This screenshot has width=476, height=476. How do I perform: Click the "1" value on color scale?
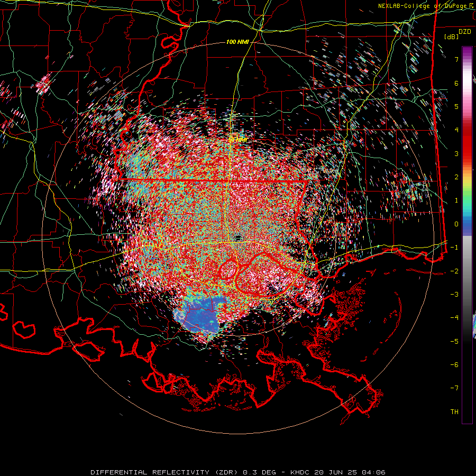point(456,200)
